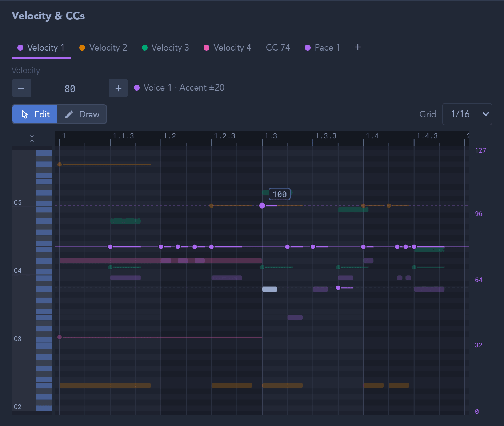This screenshot has height=426, width=504.
Task: Add a new lane with the plus tab
Action: coord(358,47)
